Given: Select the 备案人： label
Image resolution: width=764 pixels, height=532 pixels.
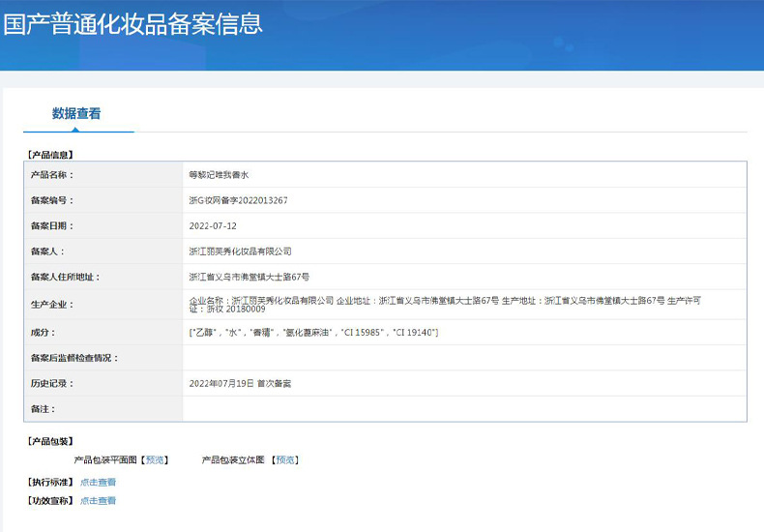Looking at the screenshot, I should [47, 251].
